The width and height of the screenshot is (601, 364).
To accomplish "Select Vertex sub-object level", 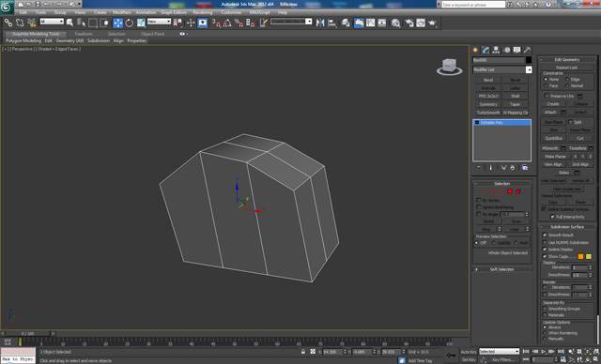I will [x=485, y=191].
